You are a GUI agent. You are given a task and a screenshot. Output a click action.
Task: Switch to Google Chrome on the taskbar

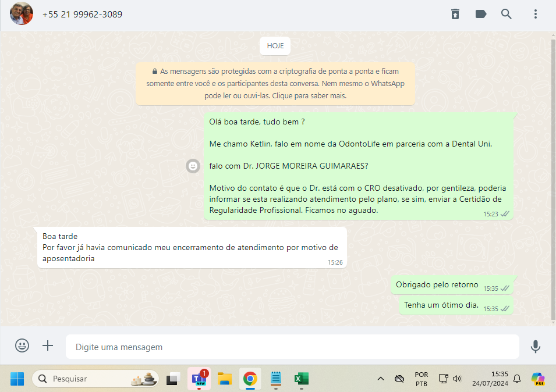pyautogui.click(x=250, y=379)
